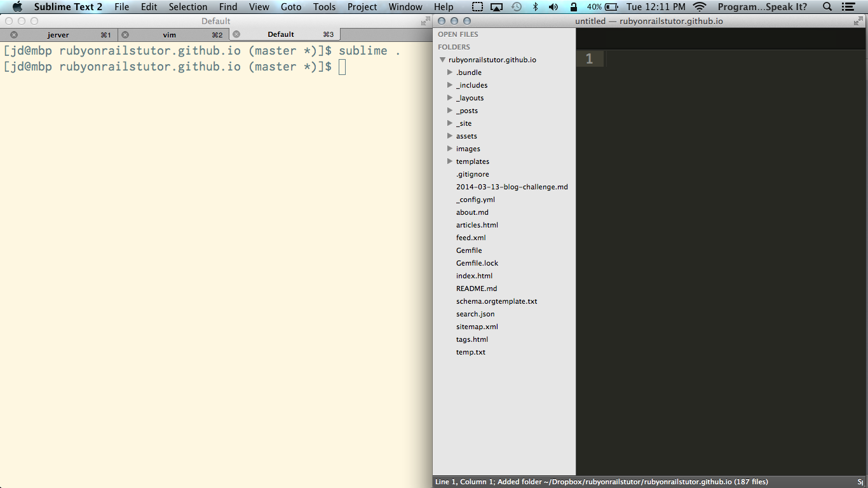Expand the _includes folder
The image size is (868, 488).
coord(450,85)
